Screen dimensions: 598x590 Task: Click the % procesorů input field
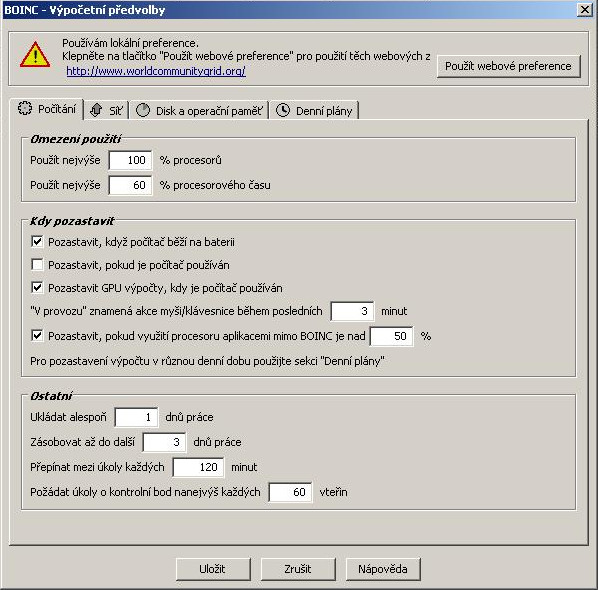click(130, 160)
